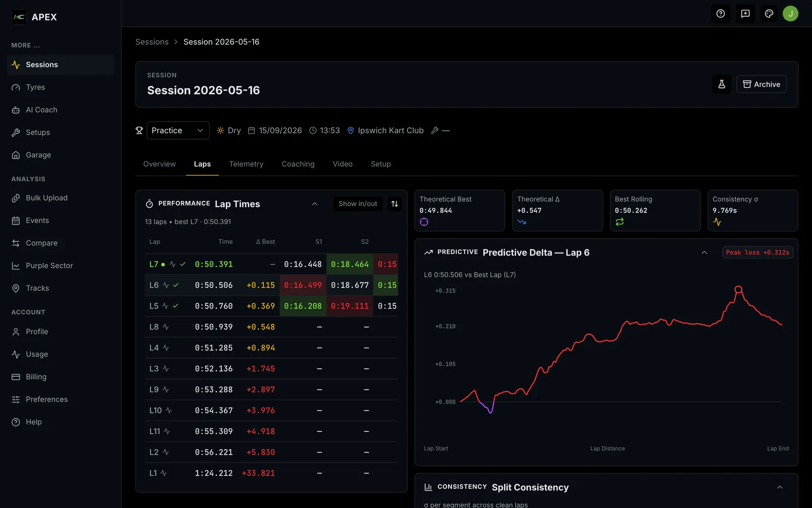Viewport: 812px width, 508px height.
Task: Click the telemetry pulse icon on lap L8
Action: point(165,327)
